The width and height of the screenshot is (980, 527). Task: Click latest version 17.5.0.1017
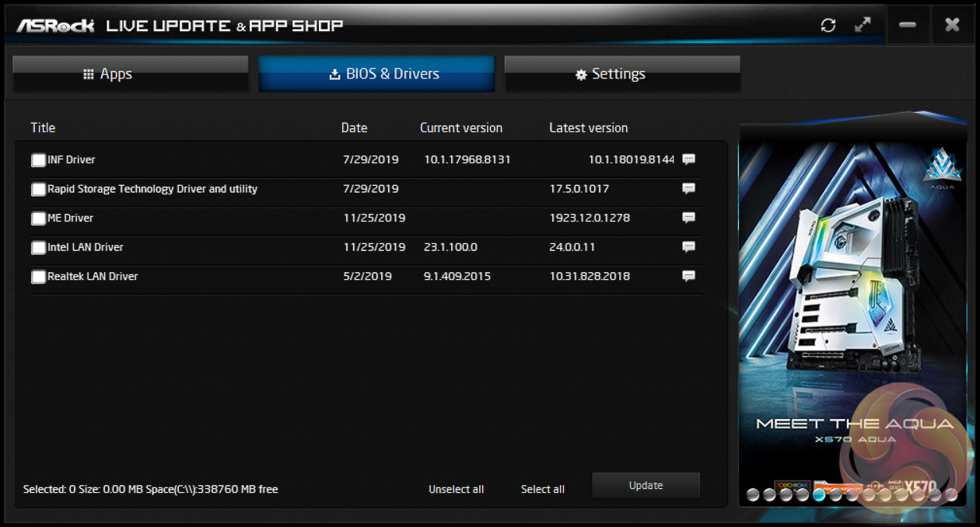tap(579, 189)
